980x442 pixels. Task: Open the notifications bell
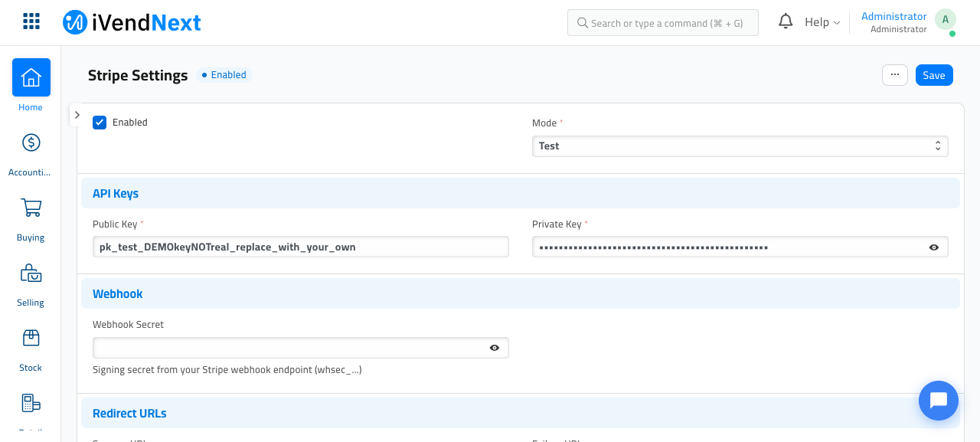coord(786,21)
